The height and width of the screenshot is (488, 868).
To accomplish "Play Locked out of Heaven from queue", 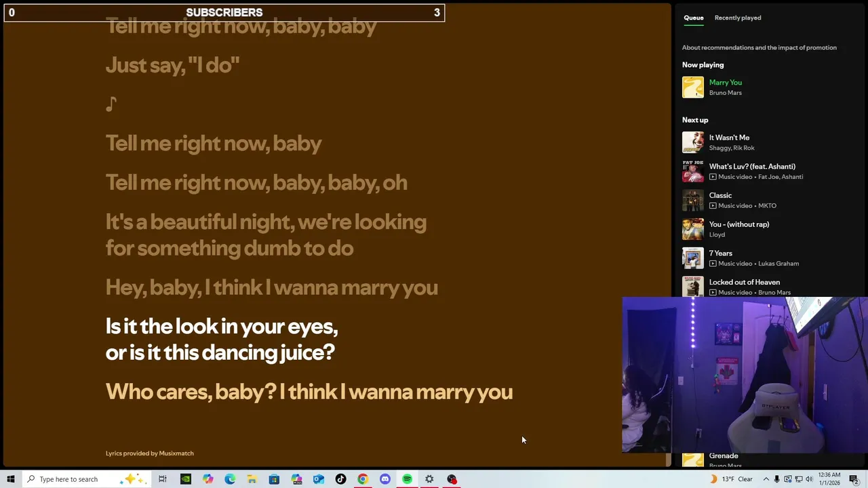I will tap(745, 283).
